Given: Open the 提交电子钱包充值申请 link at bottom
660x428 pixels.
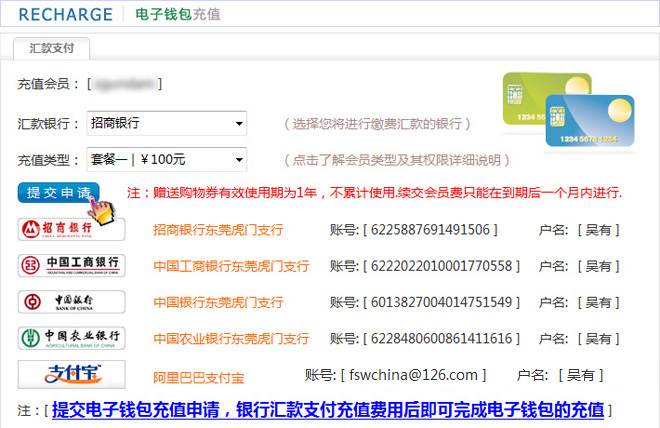Looking at the screenshot, I should coord(328,409).
